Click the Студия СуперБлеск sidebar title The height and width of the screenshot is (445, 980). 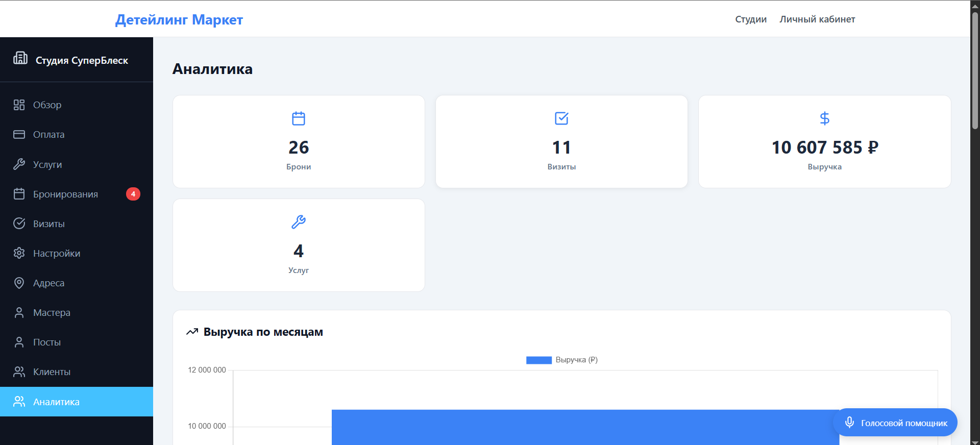click(82, 60)
